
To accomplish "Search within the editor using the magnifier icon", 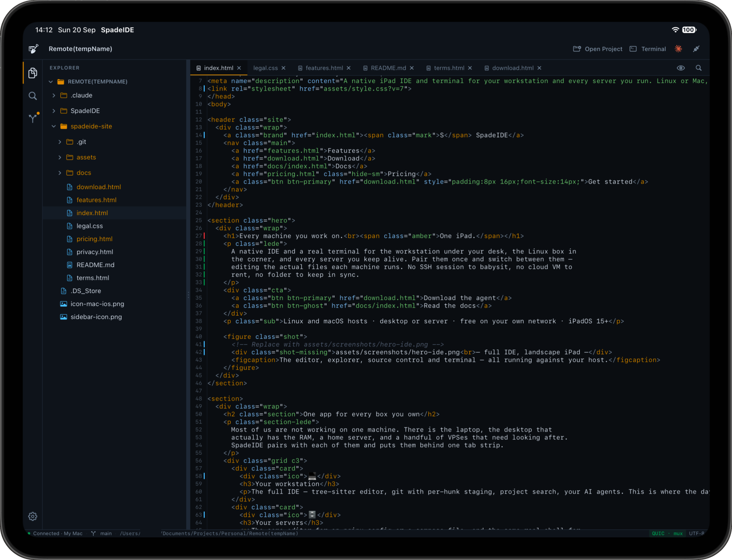I will point(699,68).
